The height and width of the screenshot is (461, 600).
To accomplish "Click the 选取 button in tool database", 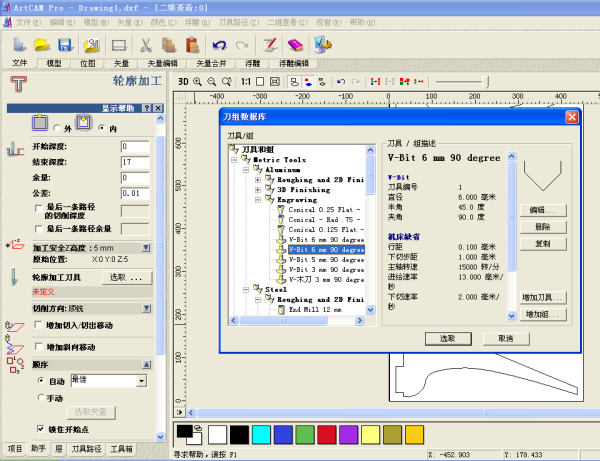I will [448, 338].
